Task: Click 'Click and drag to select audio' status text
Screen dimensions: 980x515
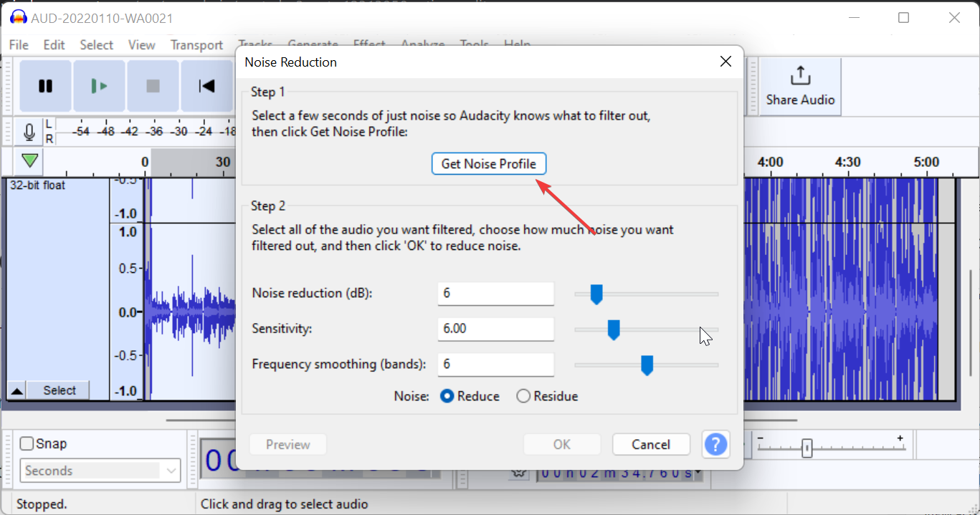Action: click(285, 504)
